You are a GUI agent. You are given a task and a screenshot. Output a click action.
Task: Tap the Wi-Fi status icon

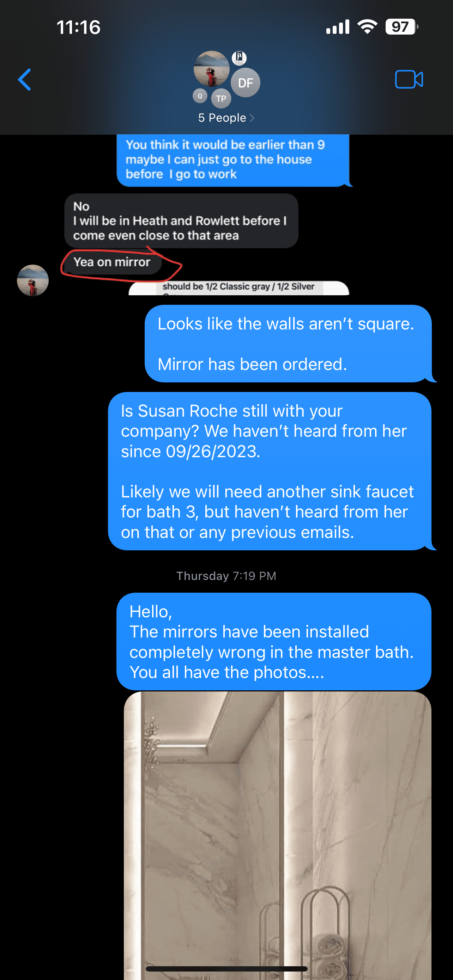[x=367, y=27]
